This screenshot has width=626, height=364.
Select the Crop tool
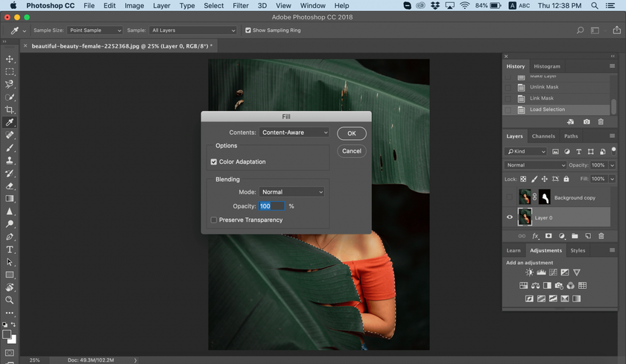(x=10, y=109)
